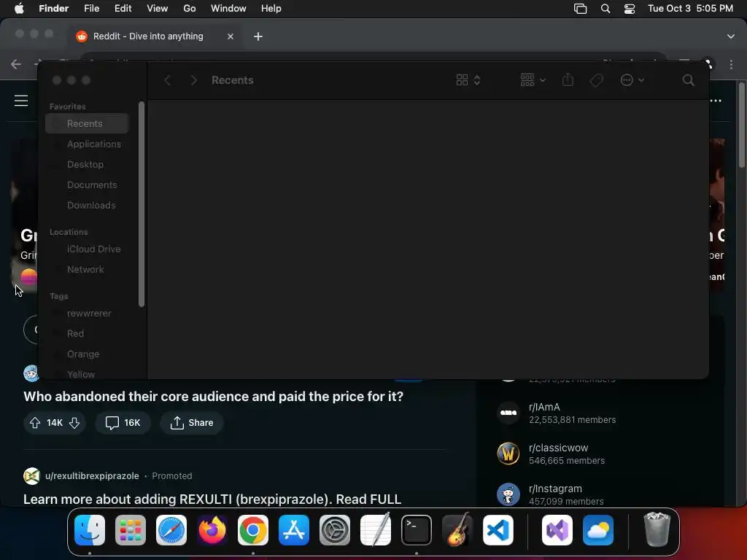Select the rewwrerer tag in sidebar
Screen dimensions: 747x560
click(87, 314)
